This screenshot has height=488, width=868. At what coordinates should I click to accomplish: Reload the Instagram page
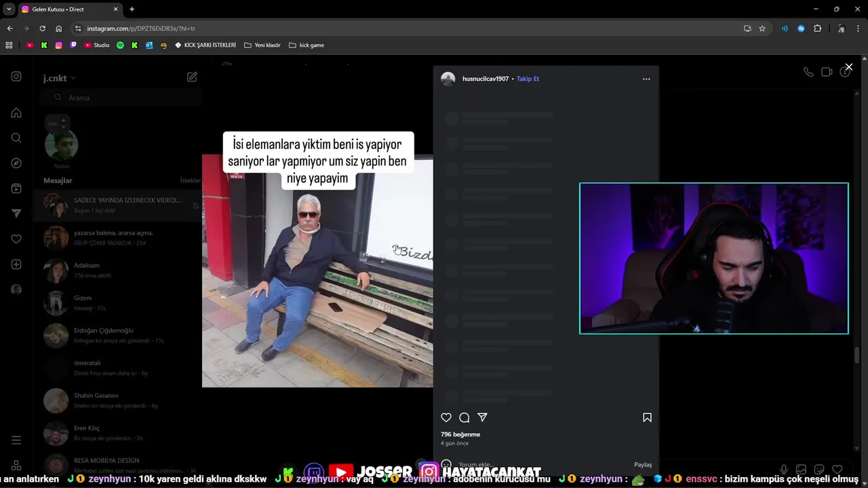[42, 28]
